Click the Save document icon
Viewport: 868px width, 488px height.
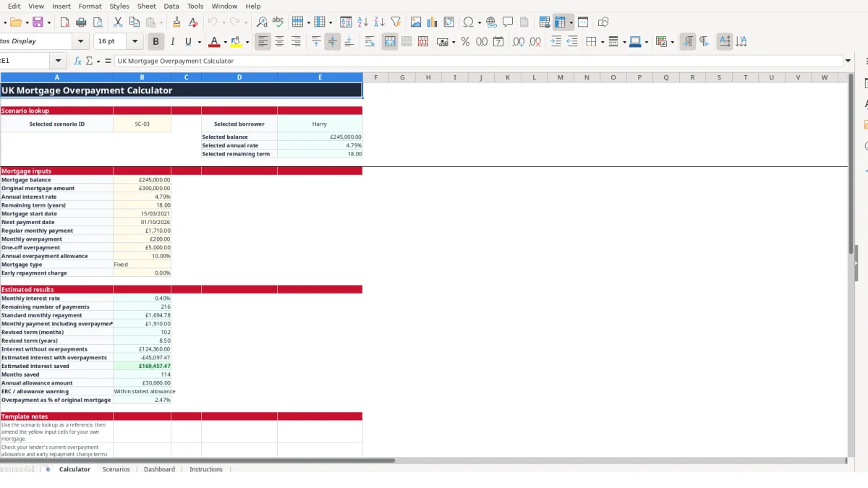(38, 22)
